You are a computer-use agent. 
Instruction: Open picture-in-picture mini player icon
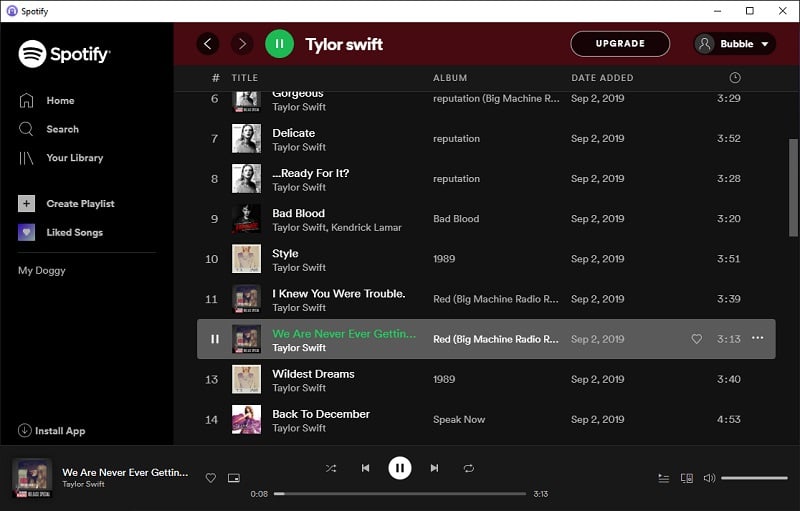click(234, 478)
